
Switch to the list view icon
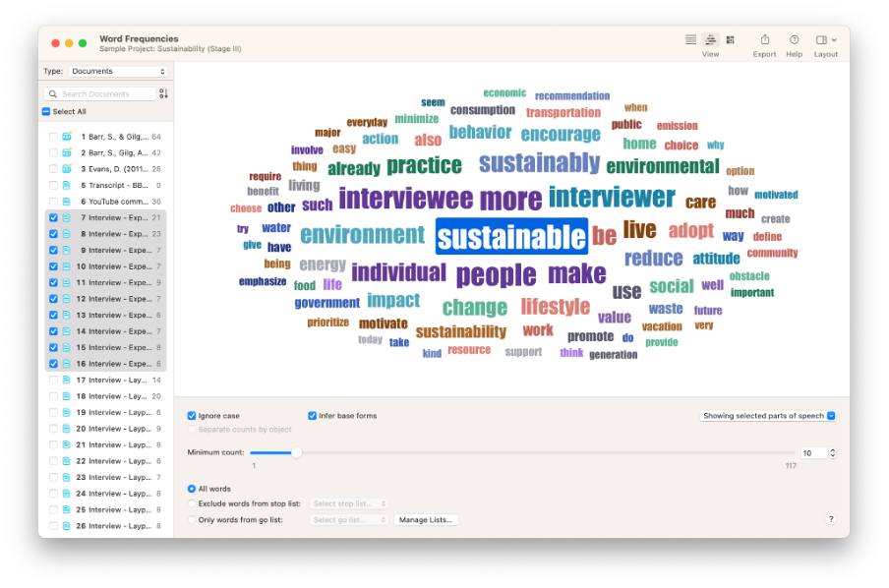coord(690,39)
